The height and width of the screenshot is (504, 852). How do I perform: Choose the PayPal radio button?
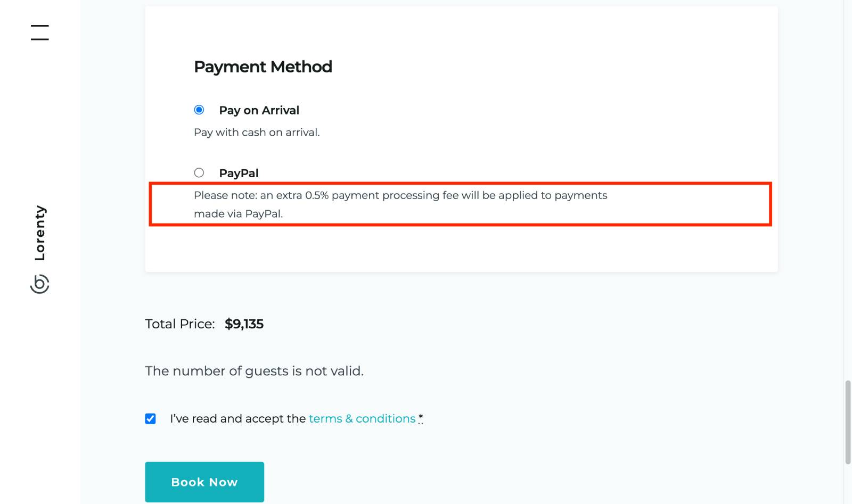(x=199, y=173)
